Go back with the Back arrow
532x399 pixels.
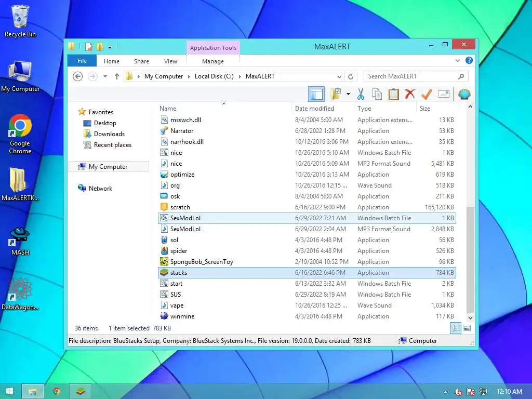78,76
